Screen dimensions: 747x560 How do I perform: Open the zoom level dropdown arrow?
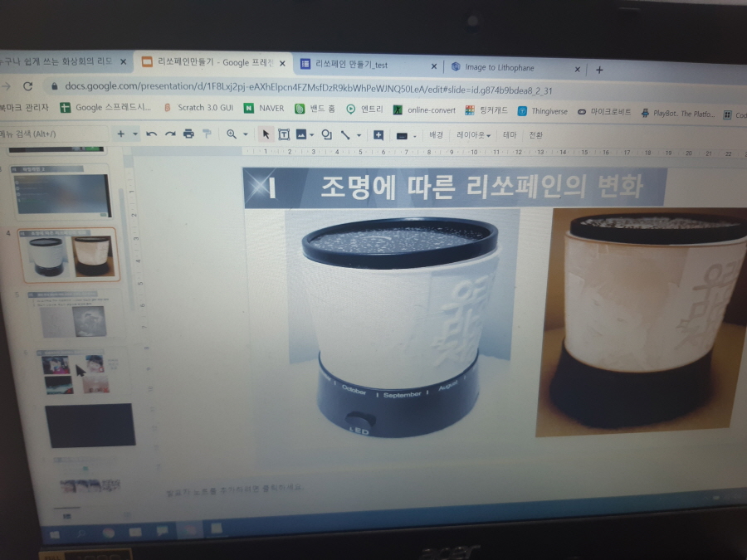point(246,134)
